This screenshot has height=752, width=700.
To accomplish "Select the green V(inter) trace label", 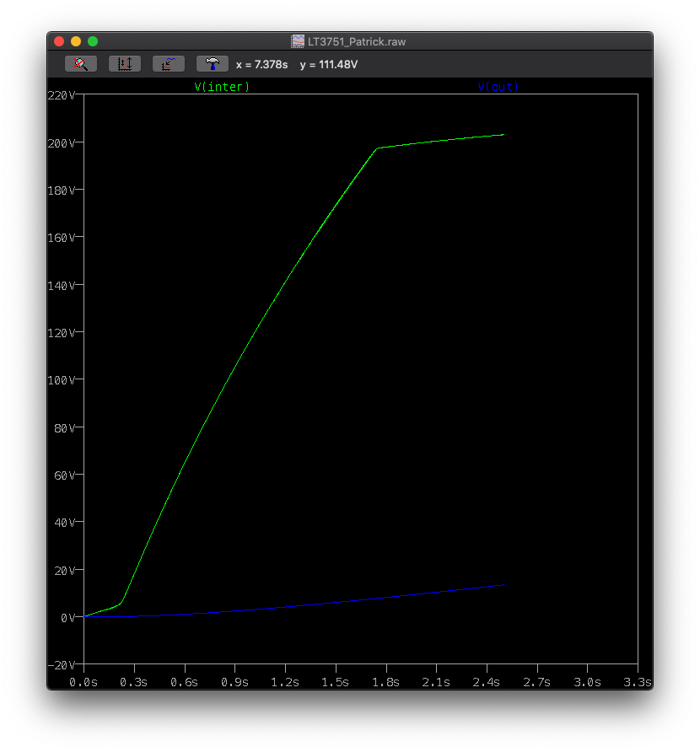I will (x=222, y=87).
